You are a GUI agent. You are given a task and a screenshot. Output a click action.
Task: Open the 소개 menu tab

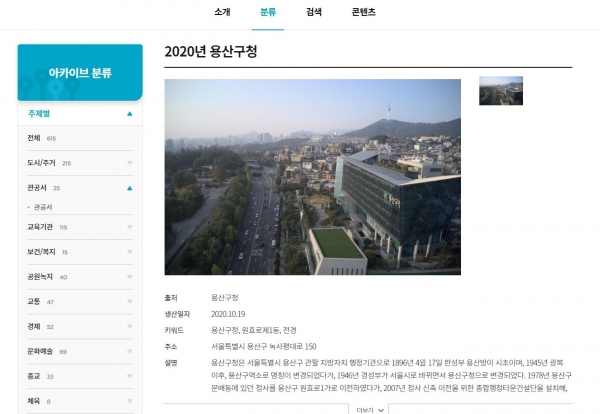tap(222, 12)
